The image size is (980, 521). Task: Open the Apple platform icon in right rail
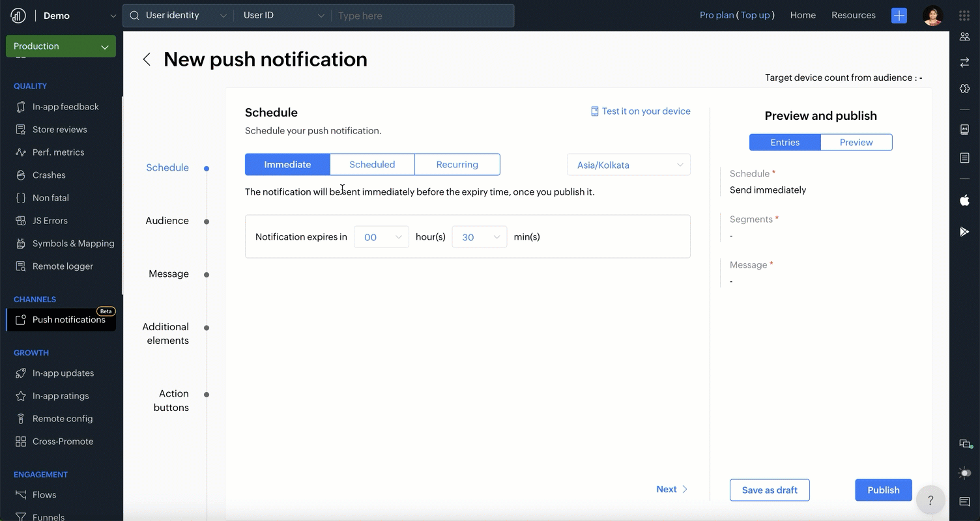(964, 201)
